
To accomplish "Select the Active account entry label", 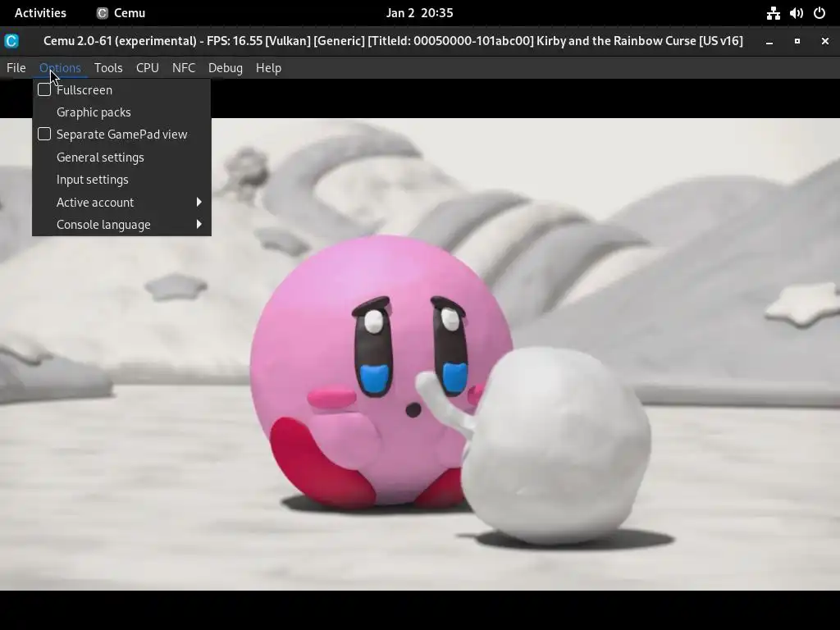I will tap(95, 203).
